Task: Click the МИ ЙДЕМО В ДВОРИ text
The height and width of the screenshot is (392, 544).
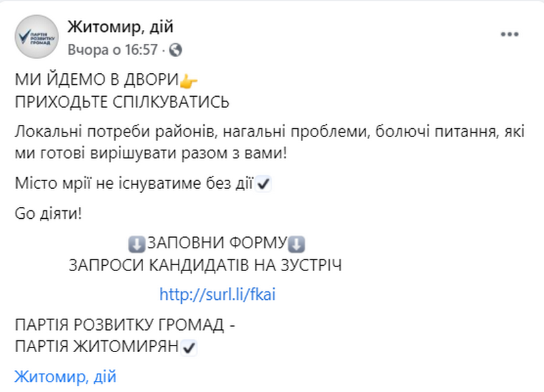Action: (x=97, y=80)
